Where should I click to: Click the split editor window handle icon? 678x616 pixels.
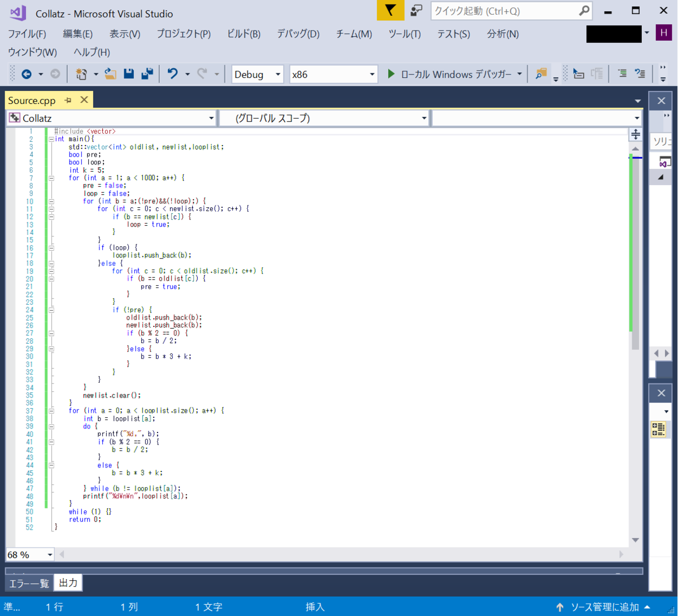[635, 134]
